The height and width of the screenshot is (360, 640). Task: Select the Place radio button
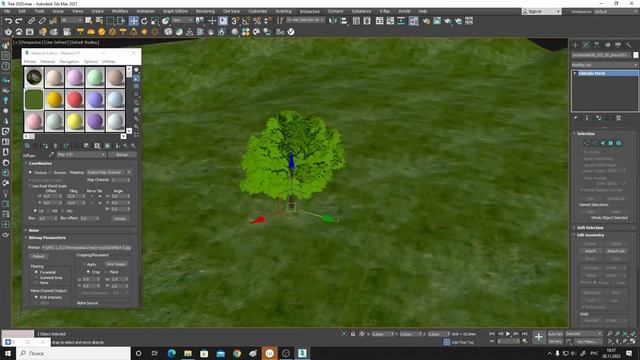click(106, 272)
